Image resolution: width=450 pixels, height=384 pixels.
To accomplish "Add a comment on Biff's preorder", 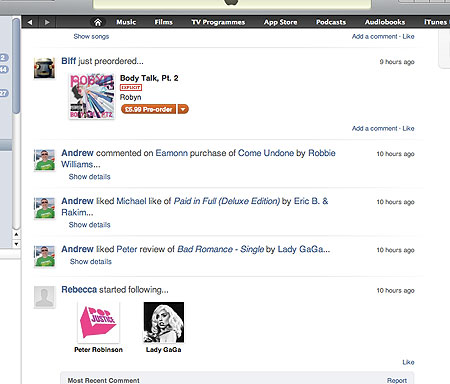I will pyautogui.click(x=374, y=128).
